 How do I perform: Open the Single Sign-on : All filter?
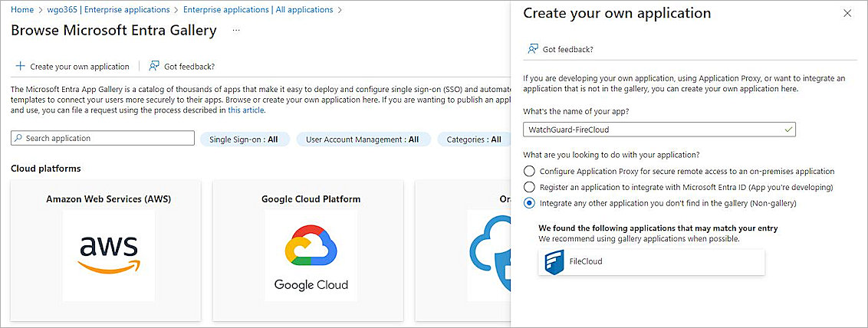(244, 139)
